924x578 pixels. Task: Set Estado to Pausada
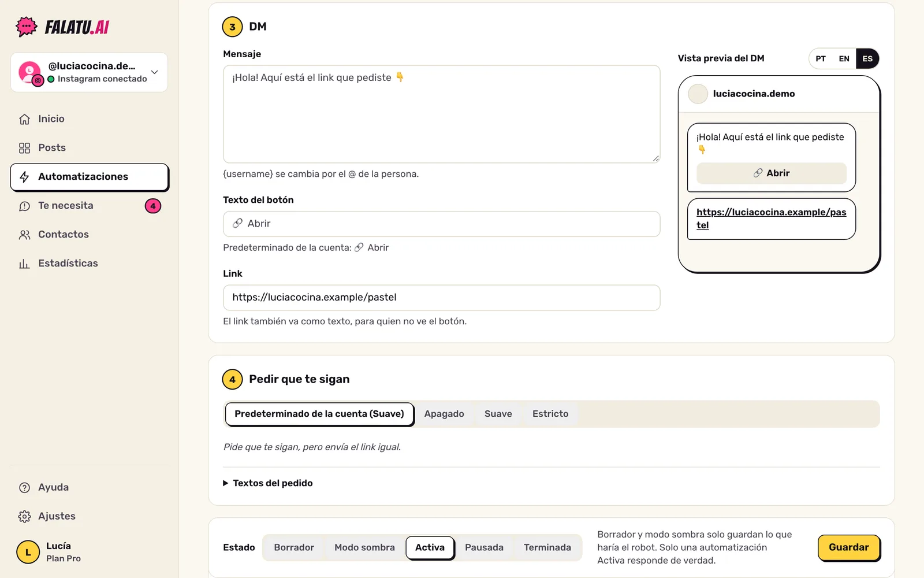point(484,547)
